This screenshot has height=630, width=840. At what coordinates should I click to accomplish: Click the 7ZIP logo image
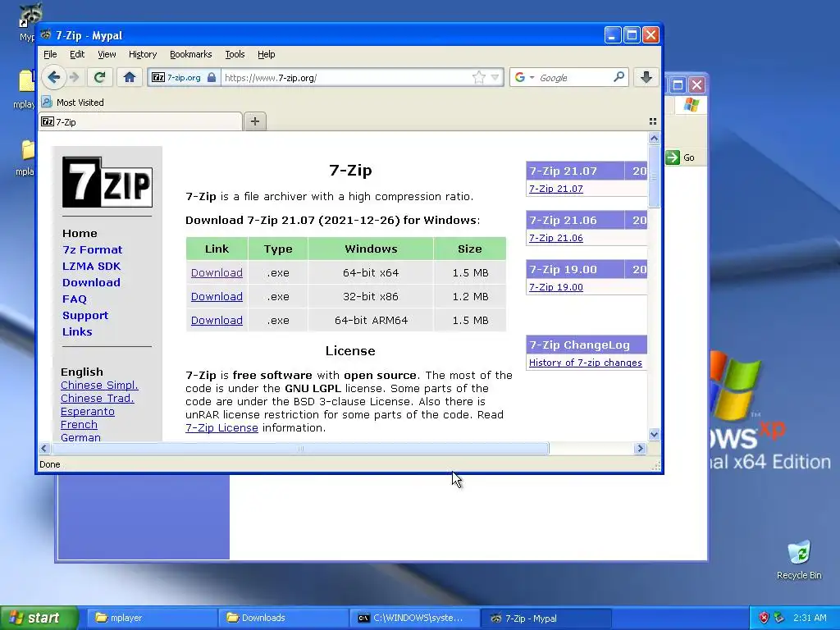[x=107, y=182]
